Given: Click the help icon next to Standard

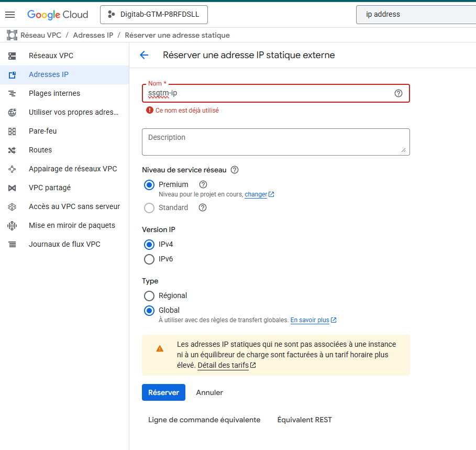Looking at the screenshot, I should pyautogui.click(x=203, y=207).
